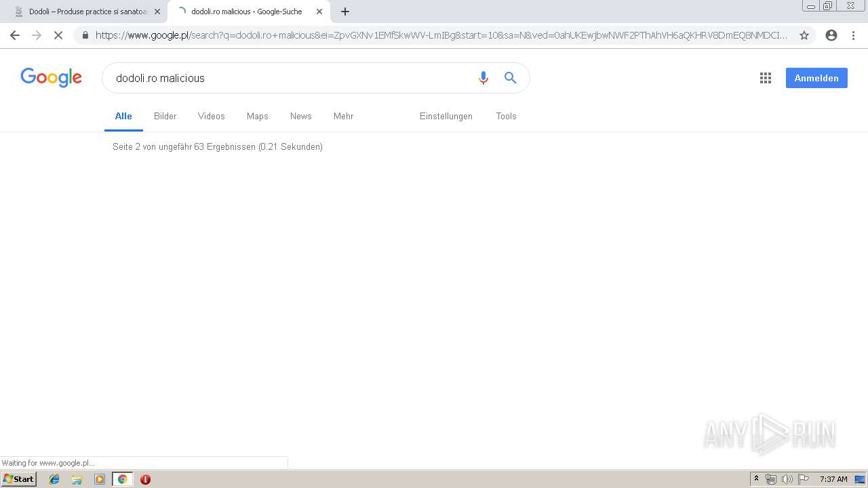The height and width of the screenshot is (488, 868).
Task: Go forward with the forward arrow
Action: click(37, 35)
